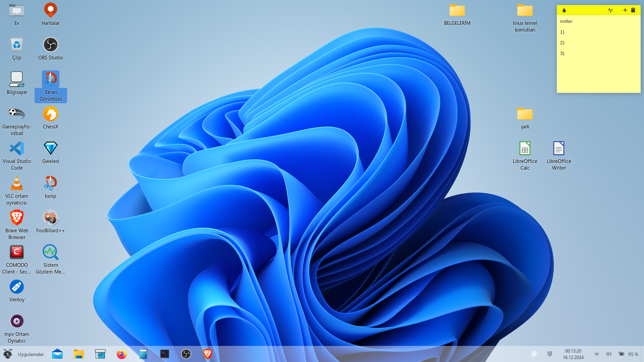Open the volume tray icon
The width and height of the screenshot is (644, 362).
point(609,354)
